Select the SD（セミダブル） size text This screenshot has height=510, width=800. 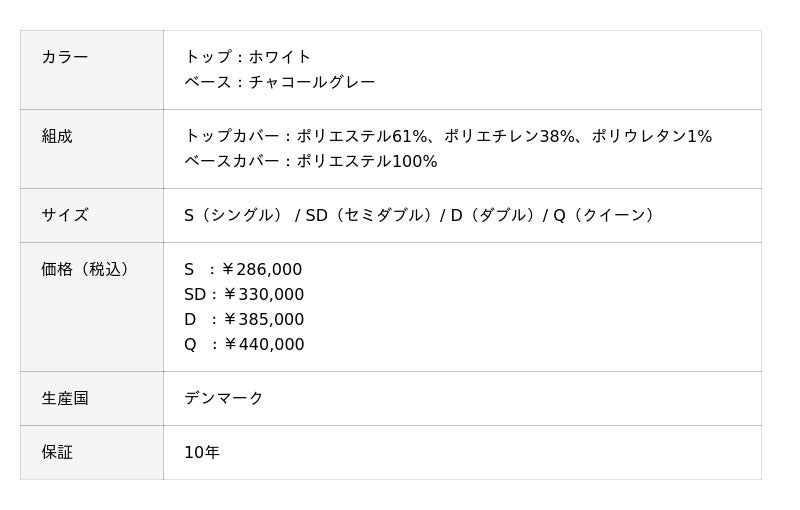point(369,215)
